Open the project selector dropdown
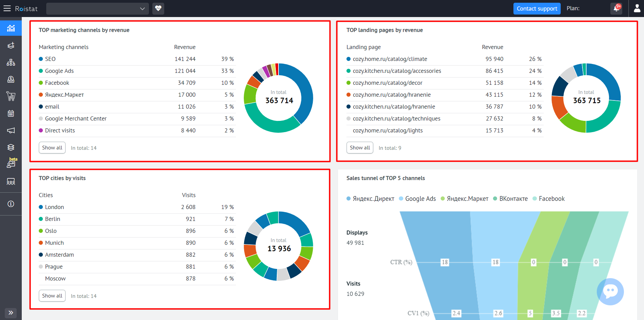 point(98,9)
